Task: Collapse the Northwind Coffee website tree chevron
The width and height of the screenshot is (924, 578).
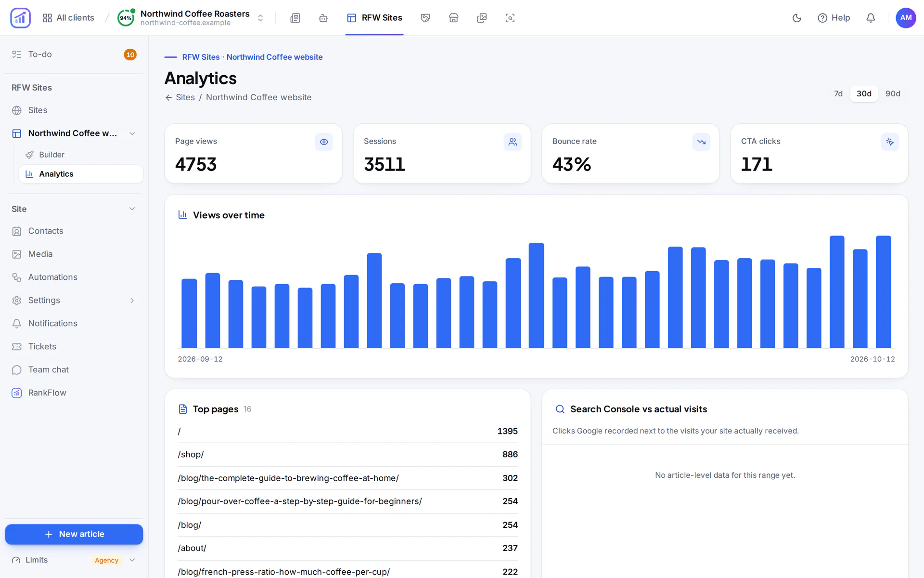Action: [132, 133]
